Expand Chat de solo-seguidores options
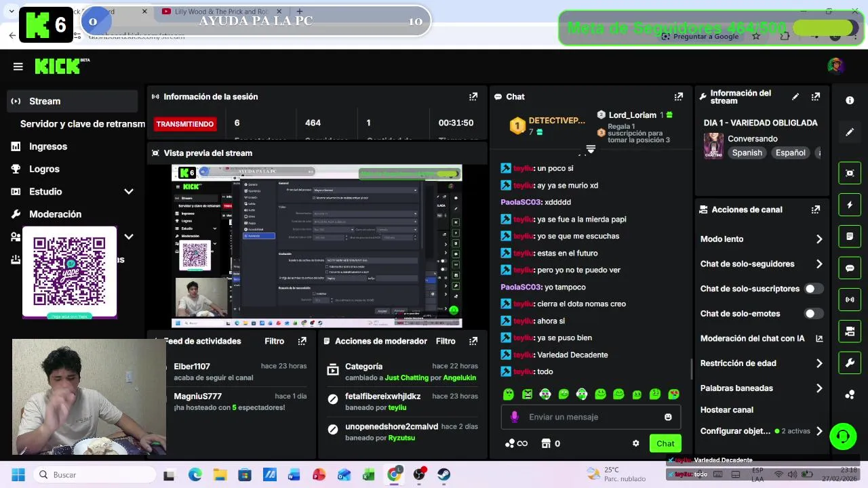Viewport: 868px width, 488px height. (819, 264)
